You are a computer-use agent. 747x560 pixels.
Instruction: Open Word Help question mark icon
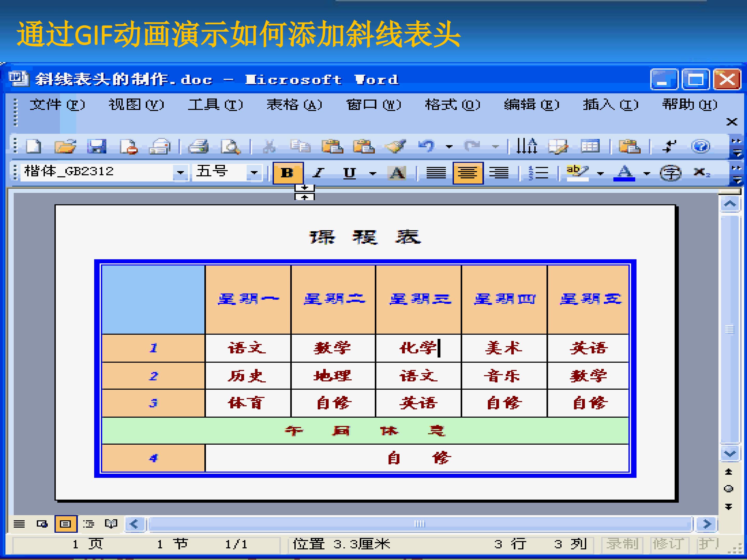pyautogui.click(x=700, y=146)
